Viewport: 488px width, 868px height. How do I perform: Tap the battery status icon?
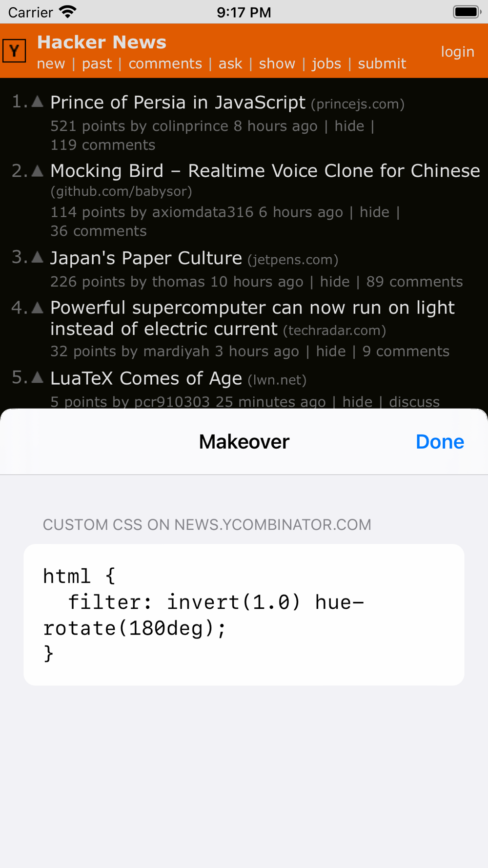pos(467,12)
